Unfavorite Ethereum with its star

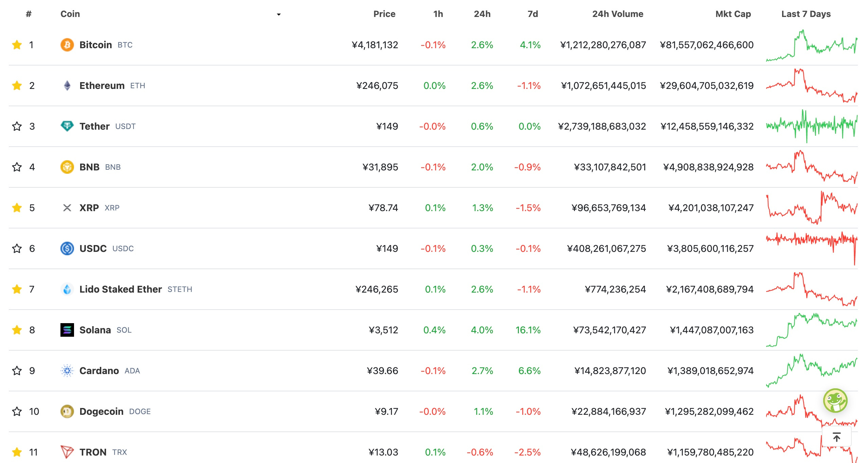point(17,86)
